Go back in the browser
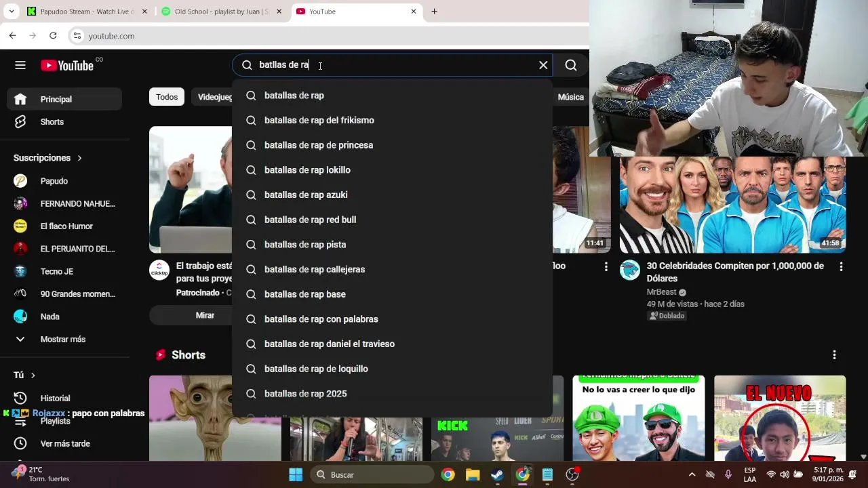 pyautogui.click(x=13, y=35)
